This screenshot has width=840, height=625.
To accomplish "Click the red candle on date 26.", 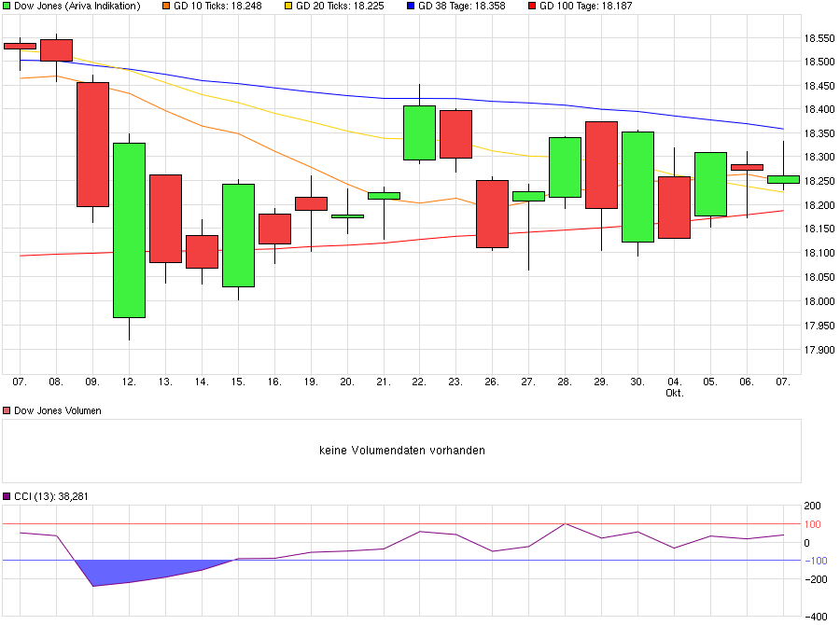I will point(492,215).
